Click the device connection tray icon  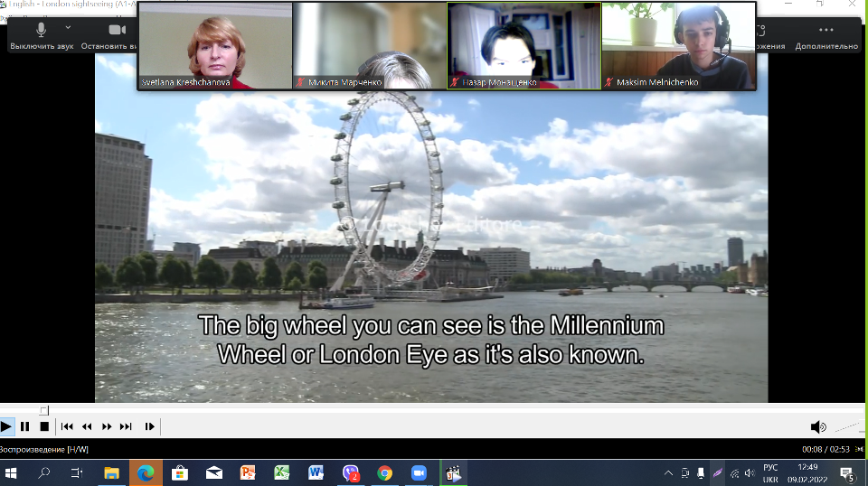[x=685, y=473]
